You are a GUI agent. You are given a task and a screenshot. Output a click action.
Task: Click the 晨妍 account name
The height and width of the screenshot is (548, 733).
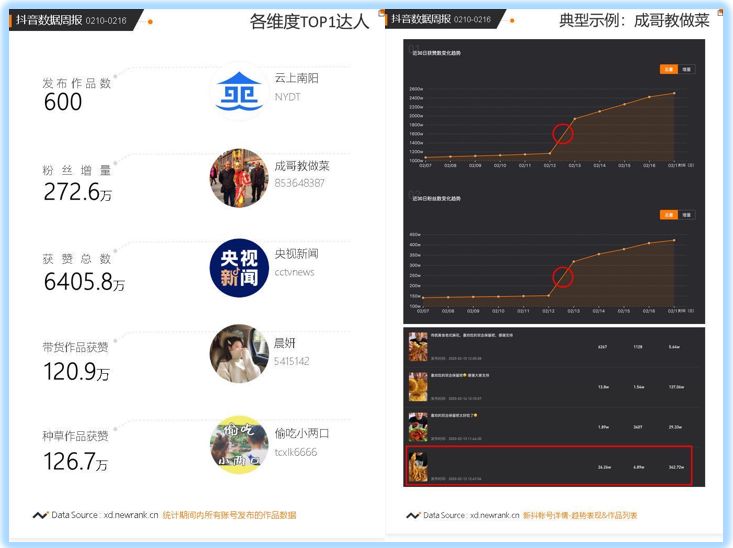tap(285, 343)
